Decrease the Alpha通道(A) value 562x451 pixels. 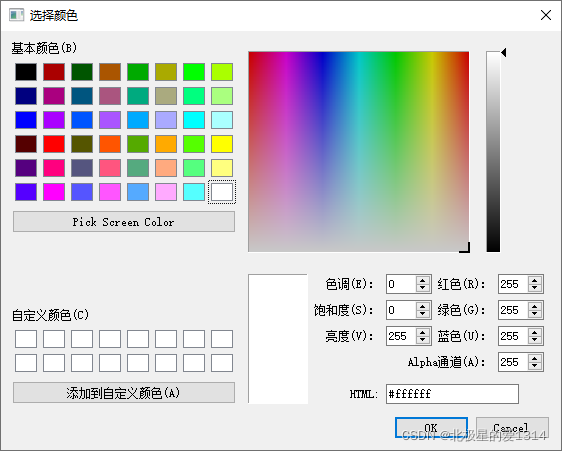pyautogui.click(x=535, y=366)
